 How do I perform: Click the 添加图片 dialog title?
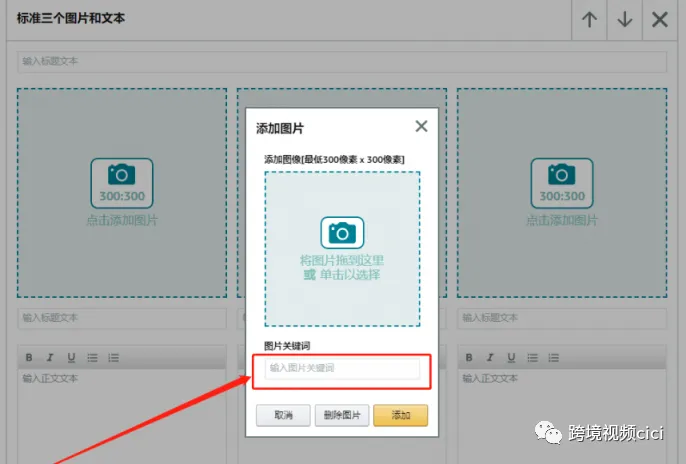tap(280, 129)
